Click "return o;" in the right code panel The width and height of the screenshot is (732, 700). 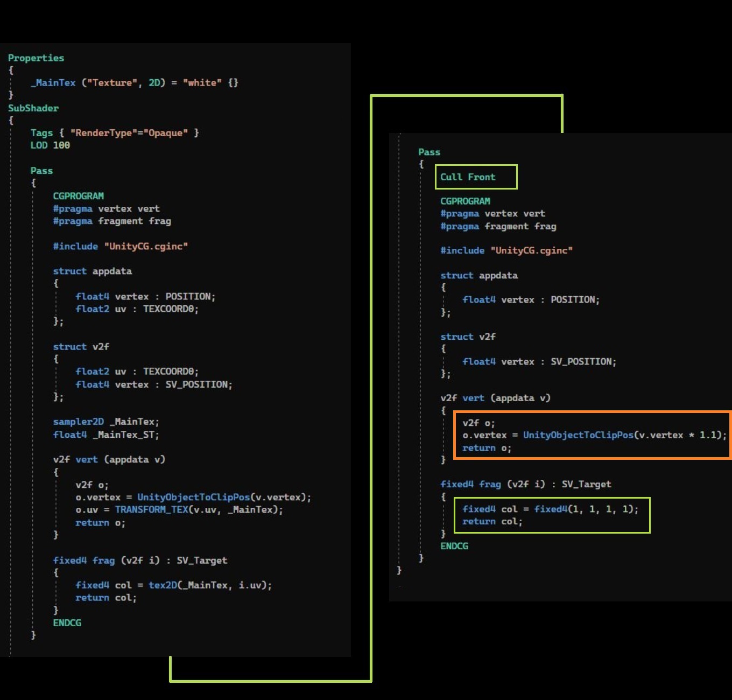487,447
